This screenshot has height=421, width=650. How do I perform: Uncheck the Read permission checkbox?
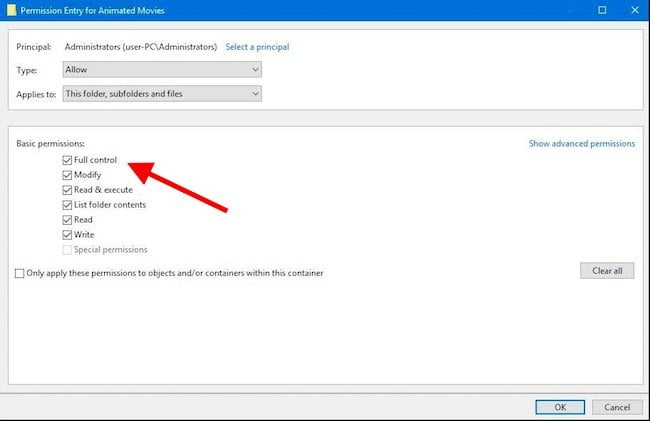(67, 220)
